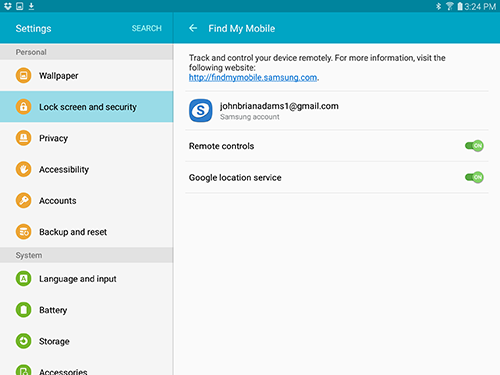
Task: Tap the battery status bar icon
Action: pyautogui.click(x=460, y=6)
